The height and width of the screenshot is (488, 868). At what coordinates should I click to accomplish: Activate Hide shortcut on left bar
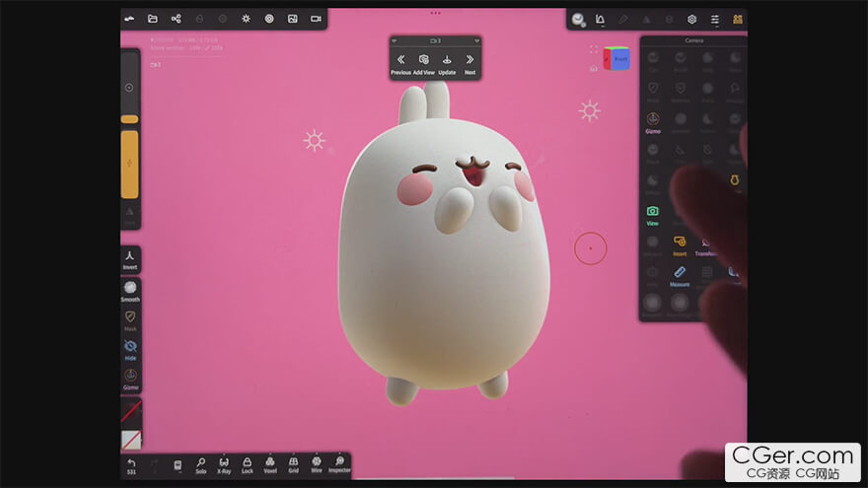tap(130, 350)
